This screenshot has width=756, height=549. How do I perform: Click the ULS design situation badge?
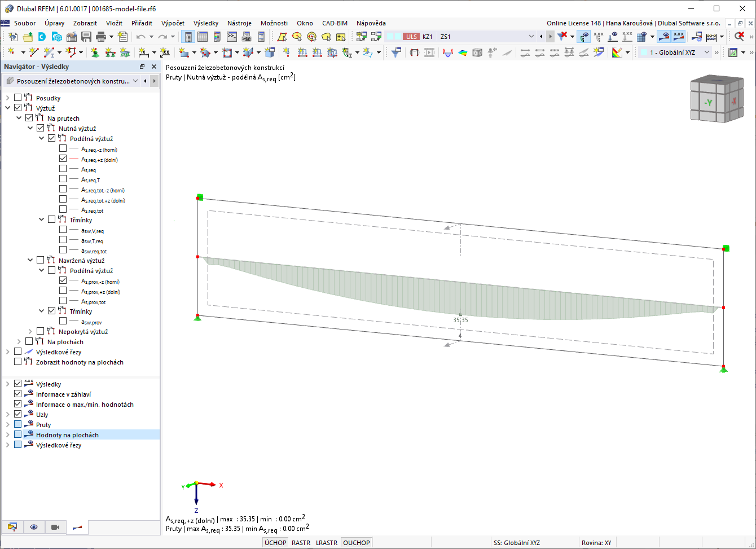click(x=411, y=37)
